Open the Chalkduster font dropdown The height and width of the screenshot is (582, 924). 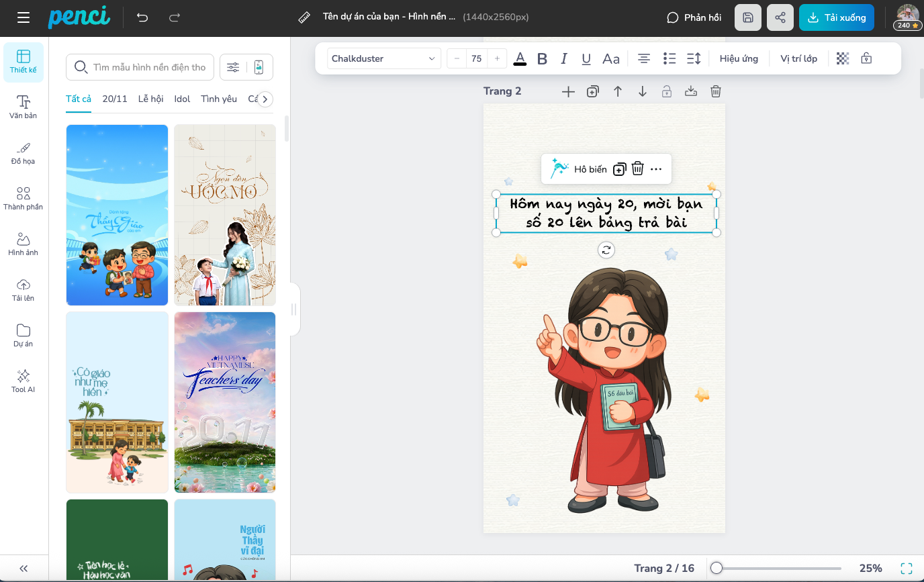[384, 59]
